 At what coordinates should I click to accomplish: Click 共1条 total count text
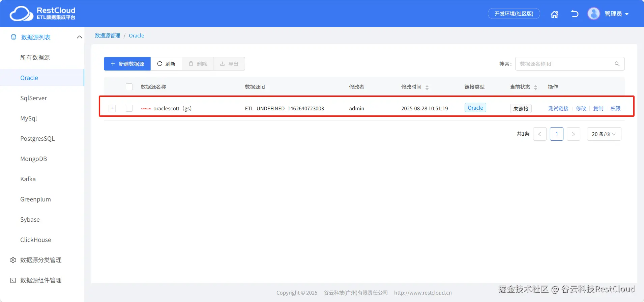coord(523,134)
